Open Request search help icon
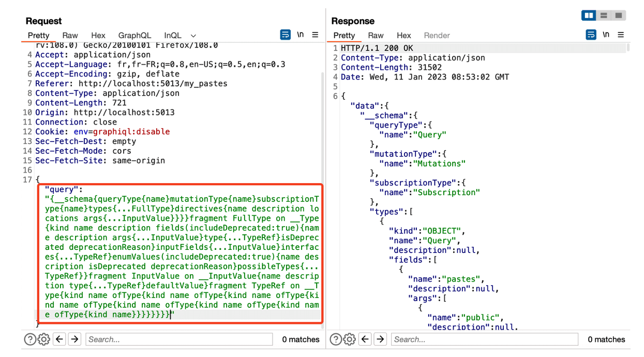The image size is (644, 357). click(x=30, y=339)
